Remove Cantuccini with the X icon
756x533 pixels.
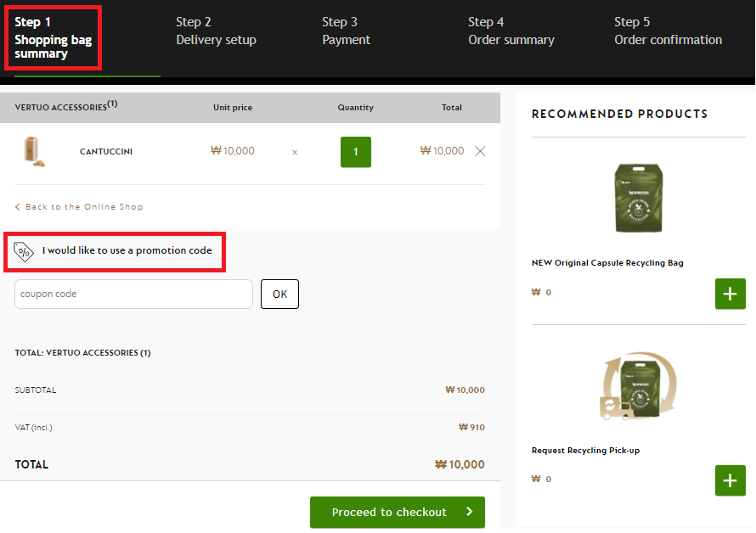tap(480, 151)
